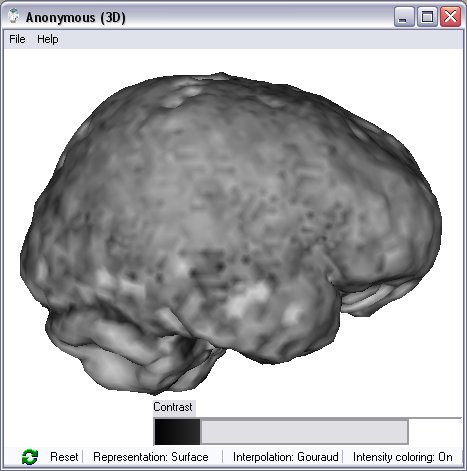Click the dark gradient slider handle

(x=177, y=432)
